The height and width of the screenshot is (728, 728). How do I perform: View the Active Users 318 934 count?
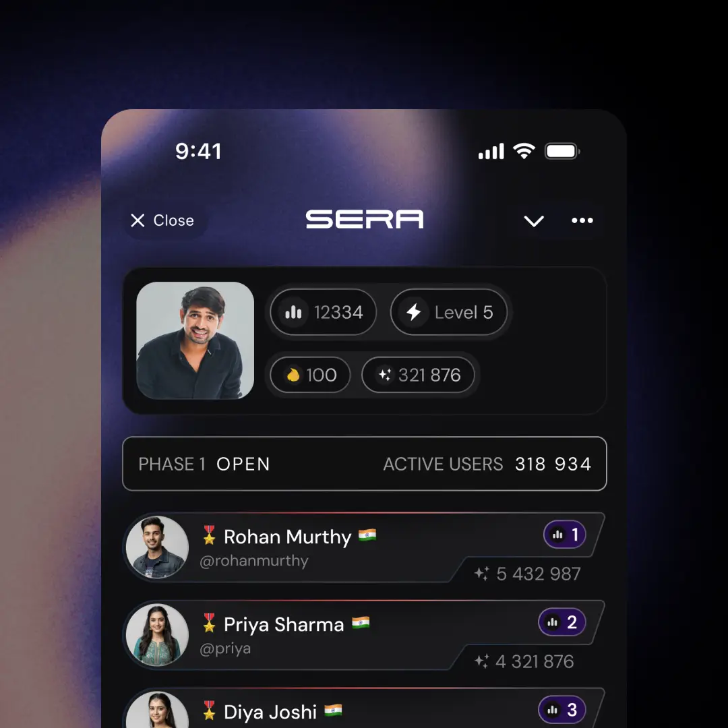487,464
